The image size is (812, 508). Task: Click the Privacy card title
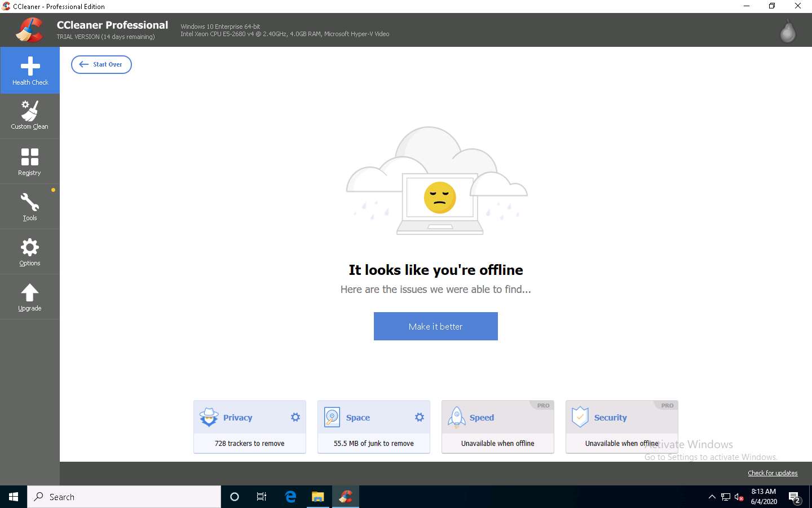click(x=237, y=418)
